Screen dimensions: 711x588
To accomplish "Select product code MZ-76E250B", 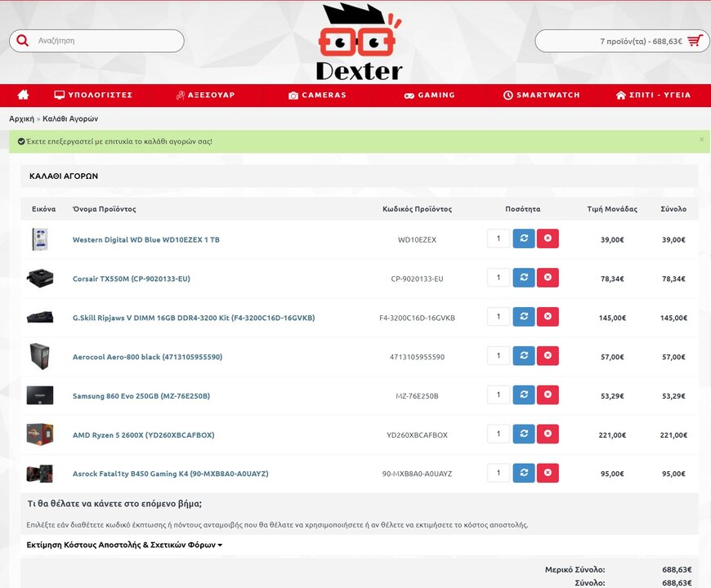I will click(x=417, y=396).
